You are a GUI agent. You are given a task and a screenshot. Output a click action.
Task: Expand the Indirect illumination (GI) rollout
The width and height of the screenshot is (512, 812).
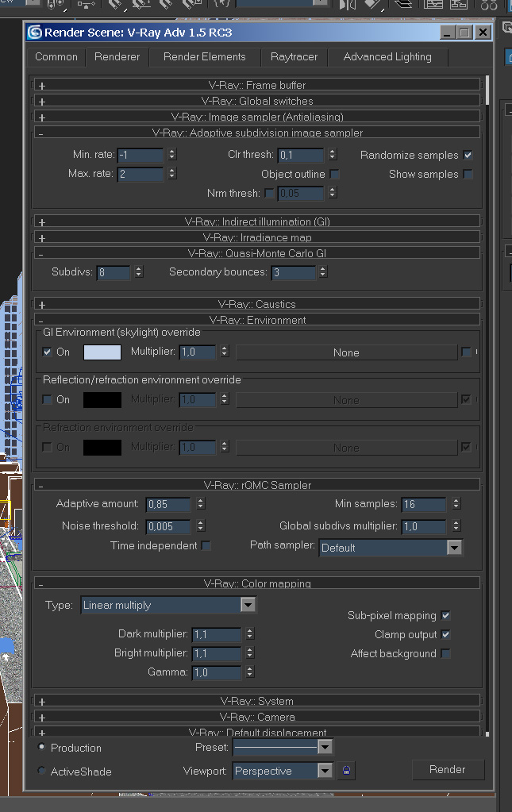pos(257,221)
